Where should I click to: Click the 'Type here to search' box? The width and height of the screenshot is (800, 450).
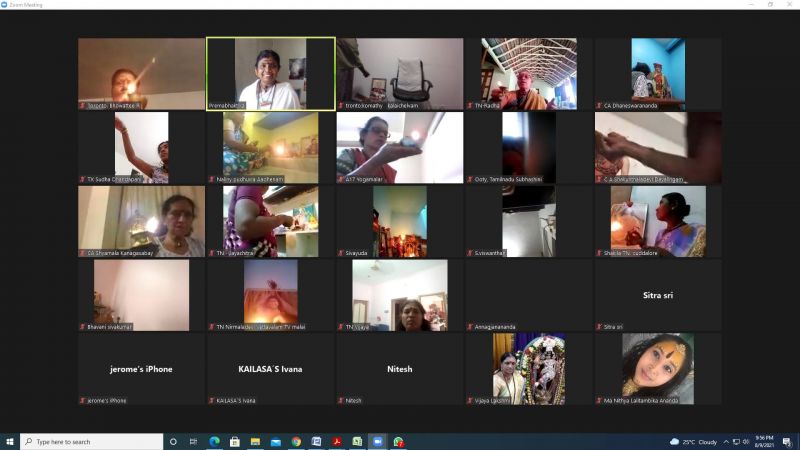[x=92, y=441]
